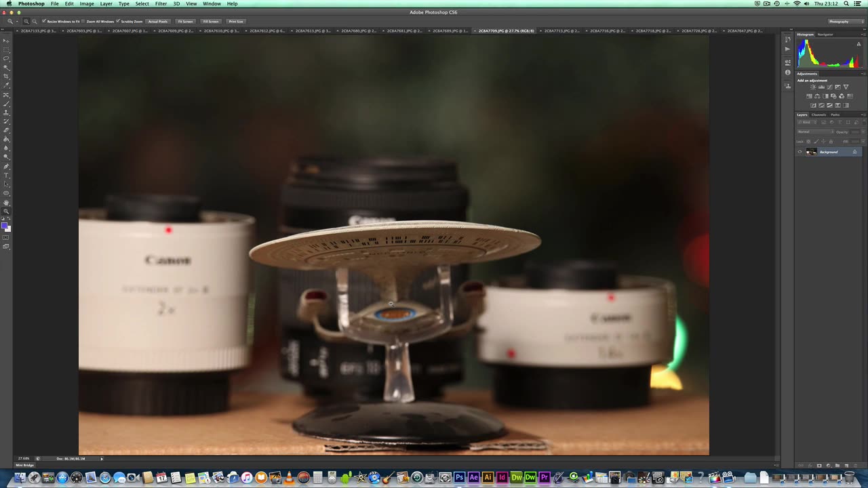Toggle lock transparent pixels in Layers
This screenshot has width=868, height=488.
pyautogui.click(x=808, y=141)
